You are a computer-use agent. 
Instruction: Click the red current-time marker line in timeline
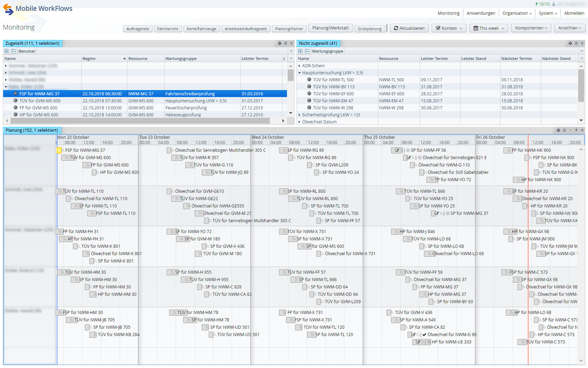[528, 245]
